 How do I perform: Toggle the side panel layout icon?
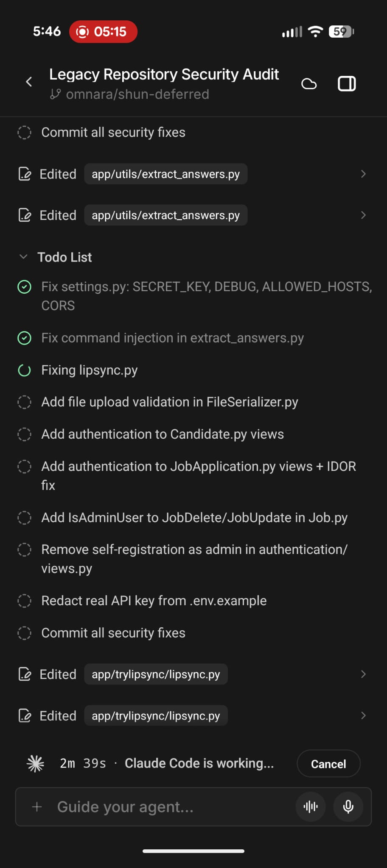(347, 83)
